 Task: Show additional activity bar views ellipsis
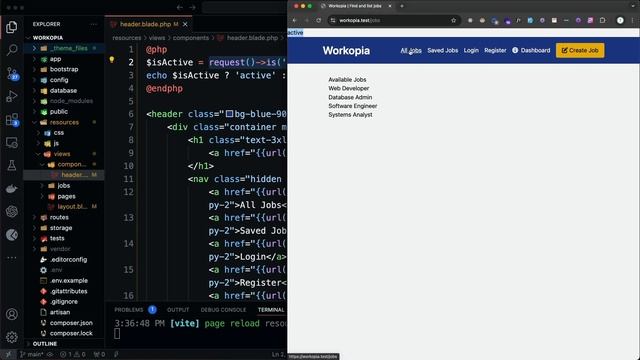(12, 258)
